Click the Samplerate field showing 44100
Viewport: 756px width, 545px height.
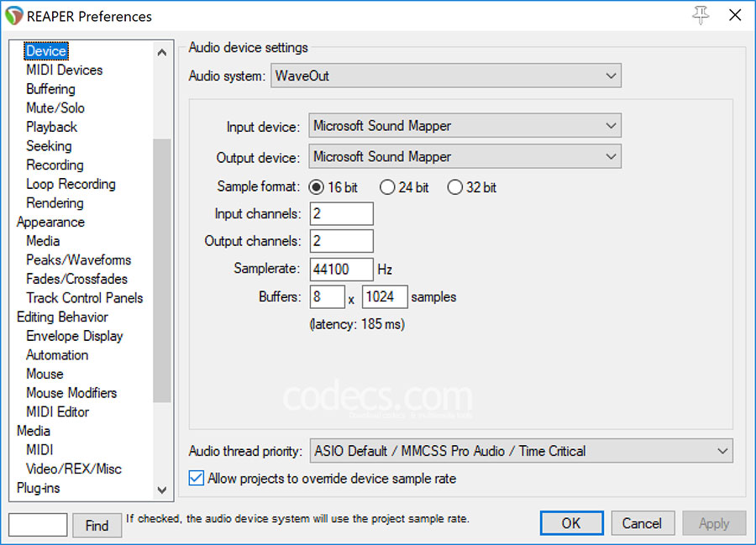(x=341, y=269)
